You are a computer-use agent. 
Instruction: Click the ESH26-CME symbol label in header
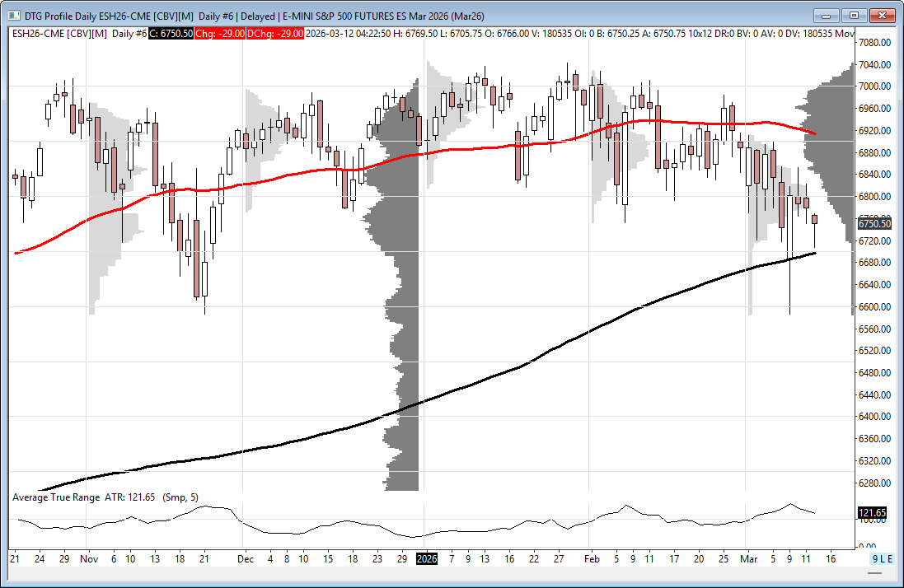(x=37, y=33)
